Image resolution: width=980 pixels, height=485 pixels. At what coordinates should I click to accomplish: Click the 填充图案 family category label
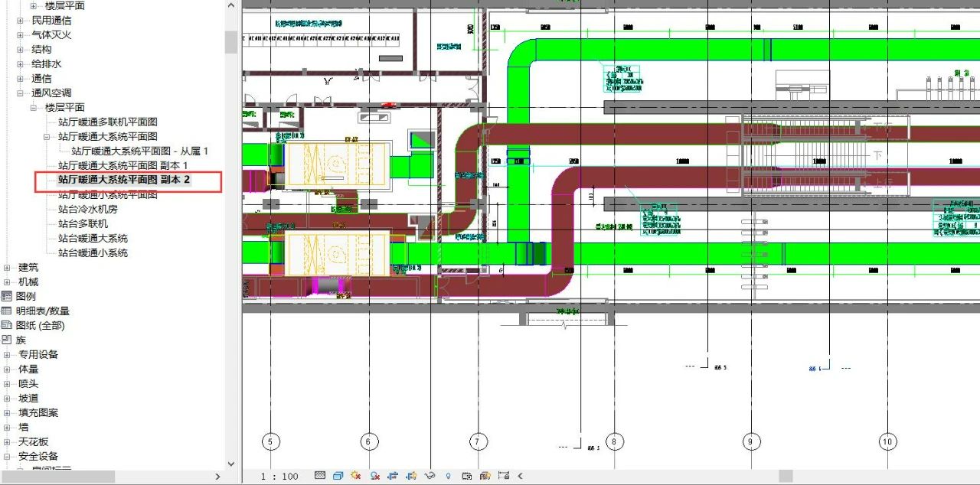coord(38,413)
